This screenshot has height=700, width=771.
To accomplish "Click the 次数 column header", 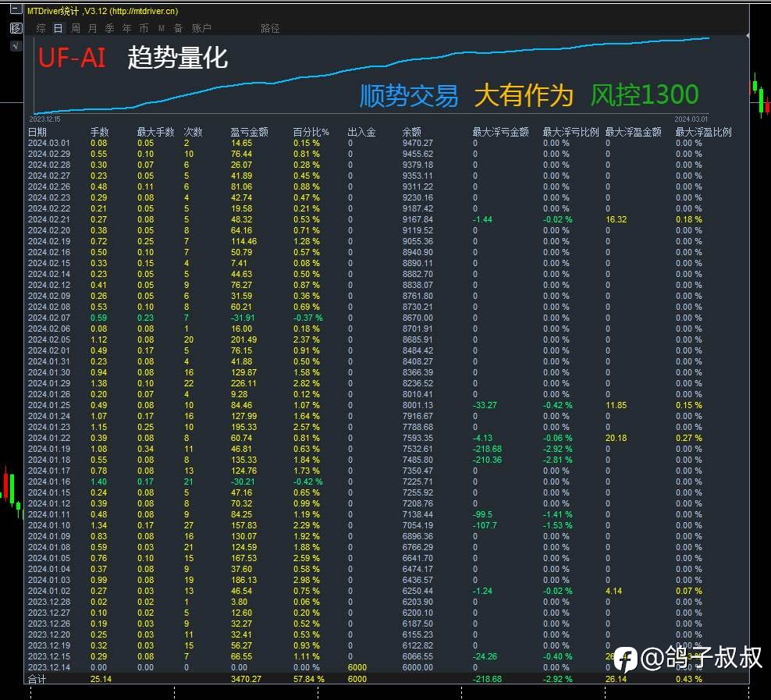I will click(193, 132).
